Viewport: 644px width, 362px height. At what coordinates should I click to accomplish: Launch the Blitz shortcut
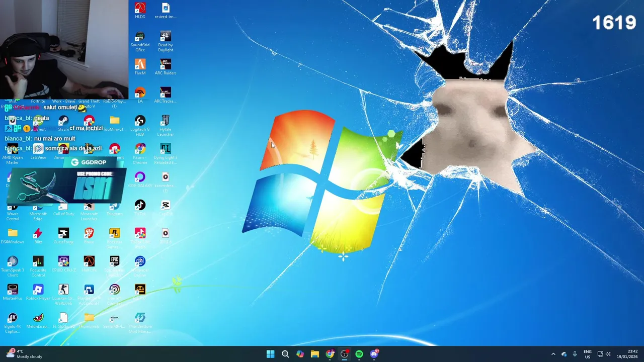tap(38, 236)
